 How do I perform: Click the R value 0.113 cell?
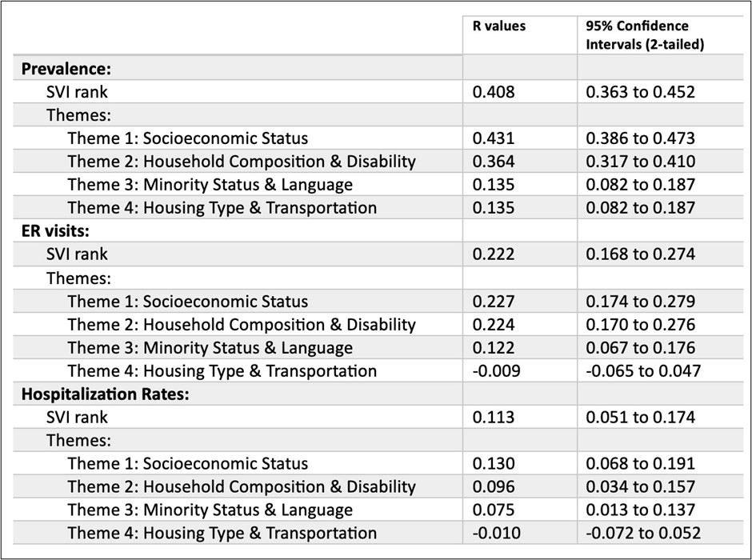(x=494, y=417)
